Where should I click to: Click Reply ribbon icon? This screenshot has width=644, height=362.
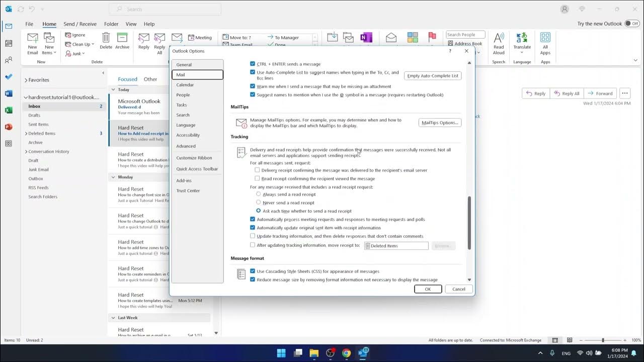click(x=144, y=38)
